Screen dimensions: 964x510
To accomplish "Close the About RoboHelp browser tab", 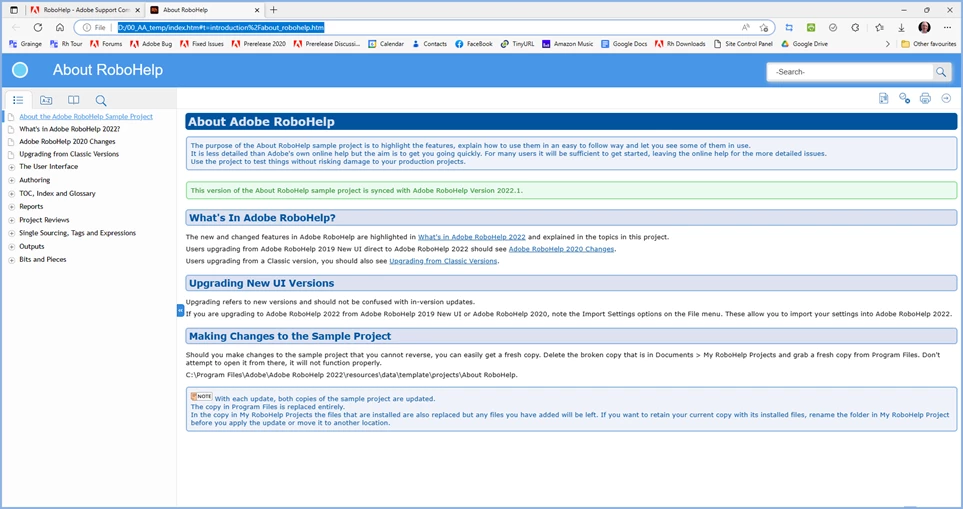I will click(258, 10).
